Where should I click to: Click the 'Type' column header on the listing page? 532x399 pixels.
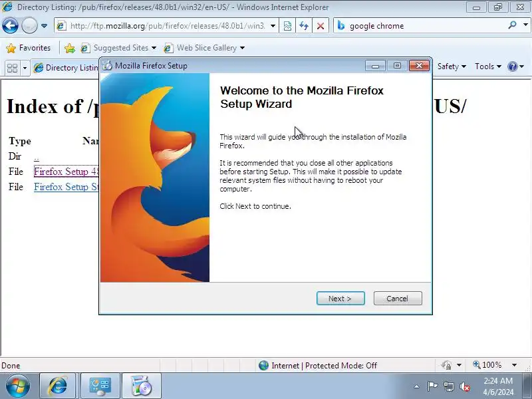click(x=20, y=141)
